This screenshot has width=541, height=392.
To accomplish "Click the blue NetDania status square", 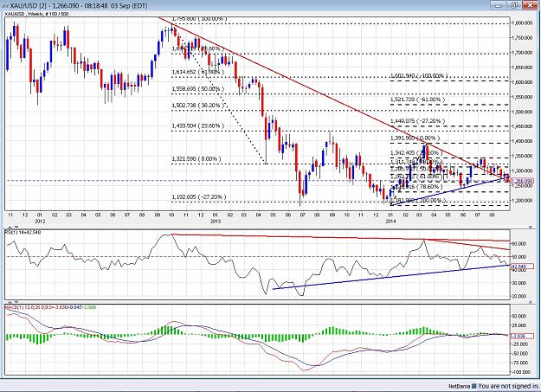I will click(x=474, y=387).
